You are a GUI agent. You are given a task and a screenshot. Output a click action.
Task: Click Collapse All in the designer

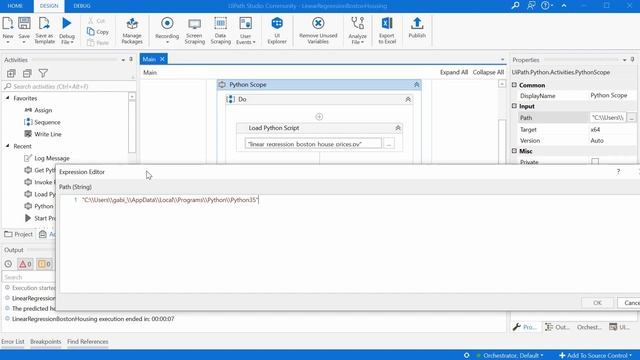point(488,72)
